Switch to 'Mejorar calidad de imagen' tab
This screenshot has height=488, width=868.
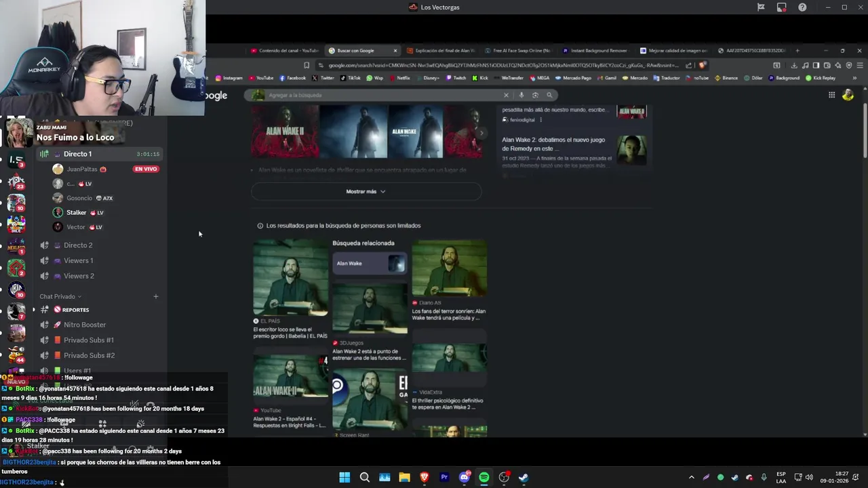click(673, 51)
